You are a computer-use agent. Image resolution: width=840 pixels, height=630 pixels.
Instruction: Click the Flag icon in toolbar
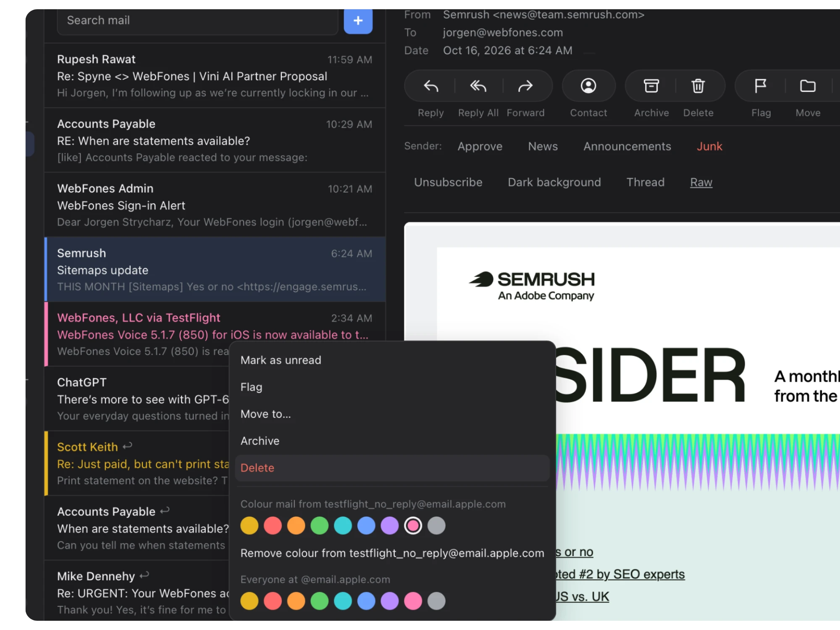click(x=761, y=86)
